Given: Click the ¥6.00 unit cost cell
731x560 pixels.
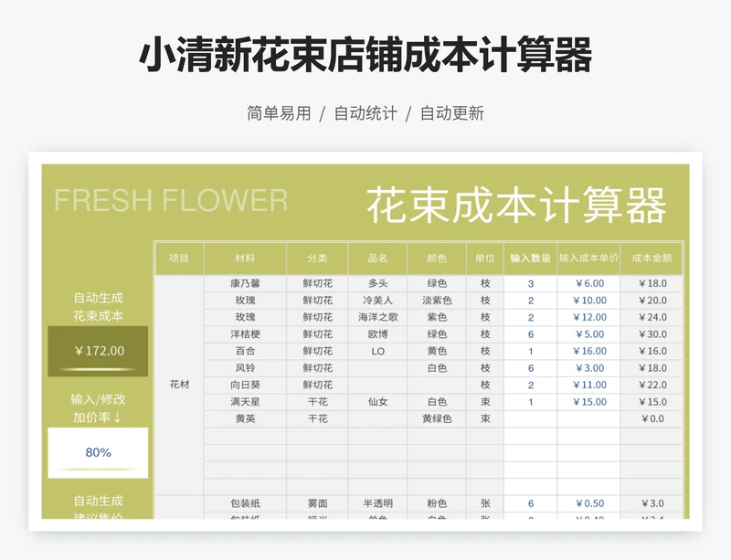Looking at the screenshot, I should coord(588,283).
